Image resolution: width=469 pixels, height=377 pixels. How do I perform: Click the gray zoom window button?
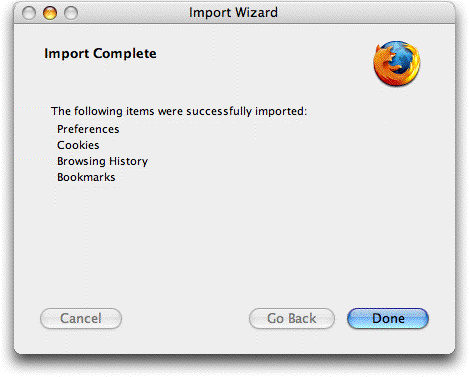click(x=71, y=13)
